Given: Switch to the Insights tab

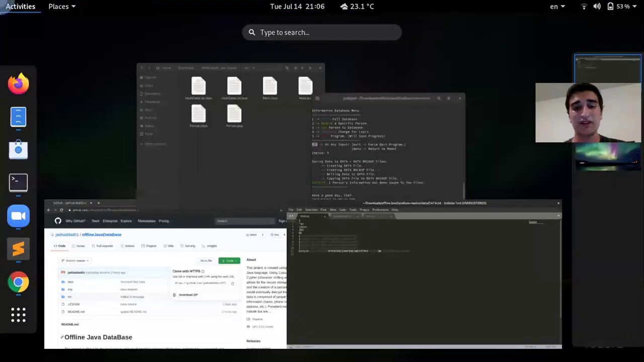Looking at the screenshot, I should (210, 246).
